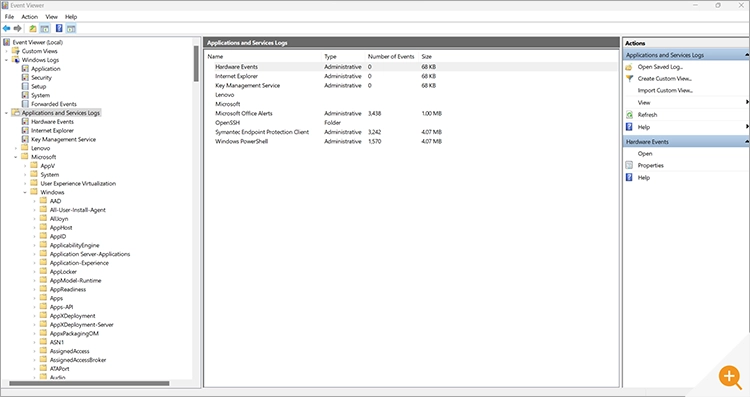Sort by Number of Events column header
This screenshot has width=750, height=397.
coord(392,56)
